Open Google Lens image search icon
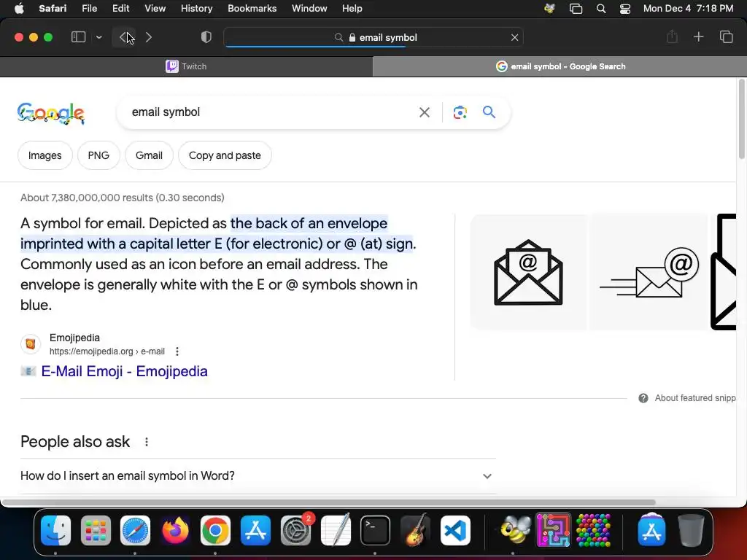747x560 pixels. (460, 112)
